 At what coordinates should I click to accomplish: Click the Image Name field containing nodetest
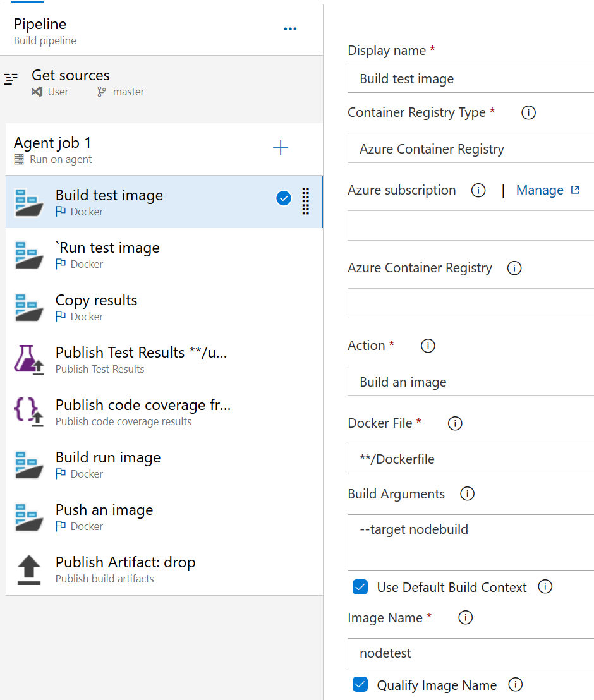point(471,653)
